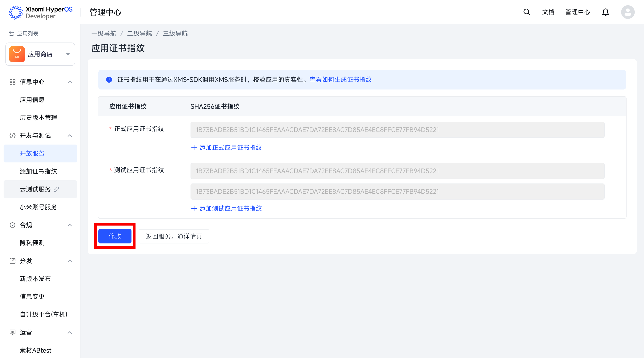Open 查看如何生成证书指纹 link
This screenshot has height=358, width=644.
coord(340,80)
